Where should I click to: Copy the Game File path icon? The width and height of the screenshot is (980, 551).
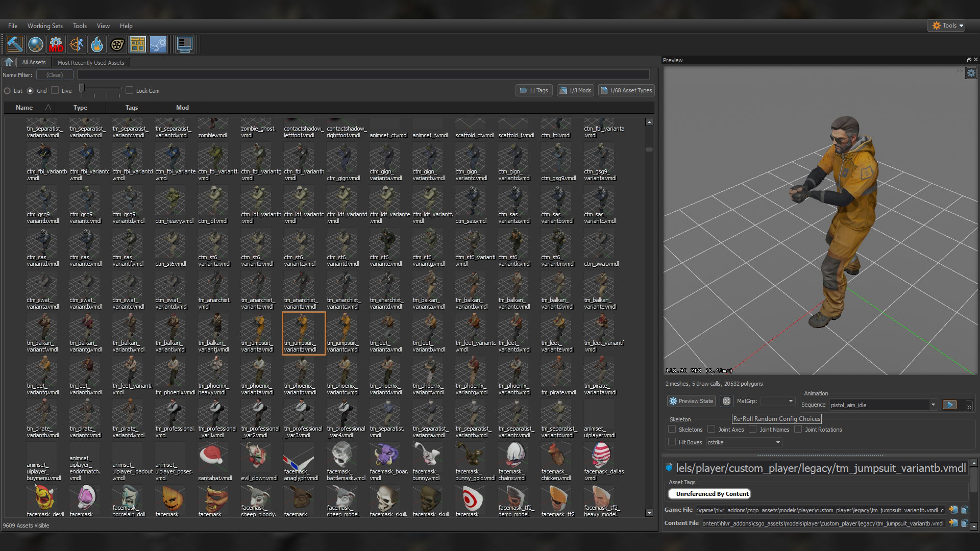click(x=965, y=510)
